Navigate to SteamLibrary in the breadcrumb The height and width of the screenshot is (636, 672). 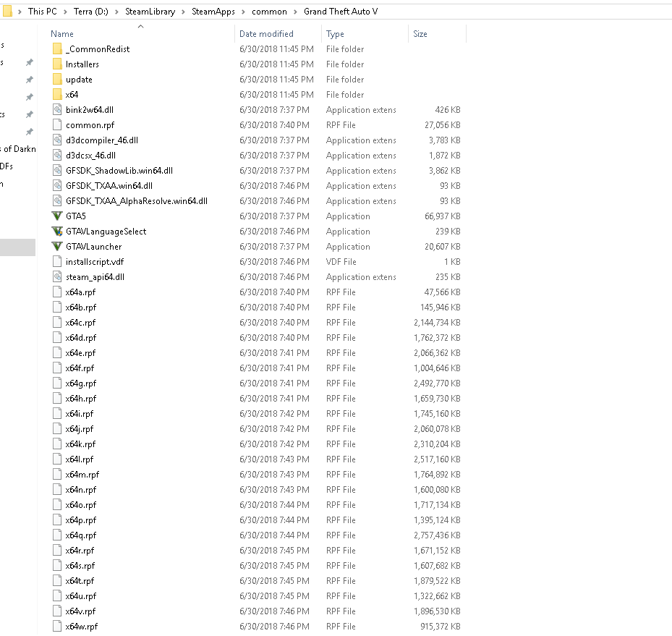[150, 12]
